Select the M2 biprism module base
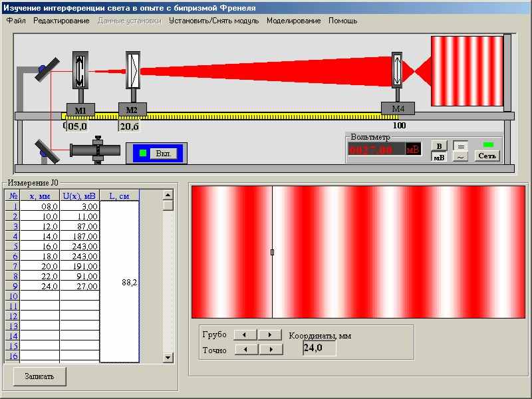The height and width of the screenshot is (399, 532). pos(132,110)
